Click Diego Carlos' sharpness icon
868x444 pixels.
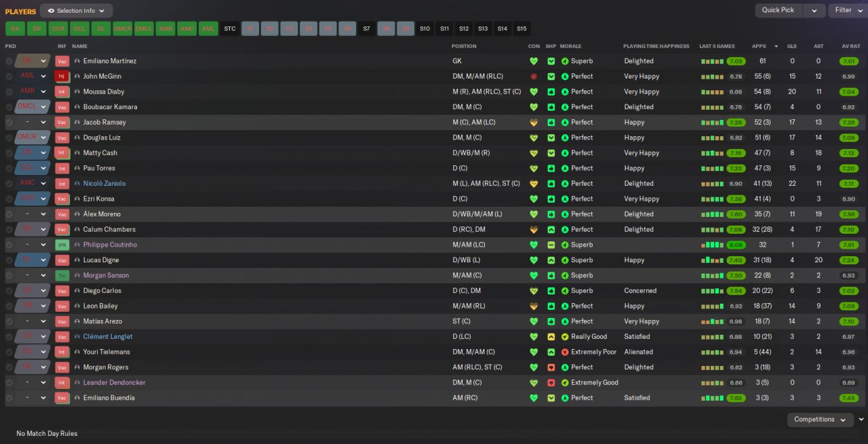(551, 291)
